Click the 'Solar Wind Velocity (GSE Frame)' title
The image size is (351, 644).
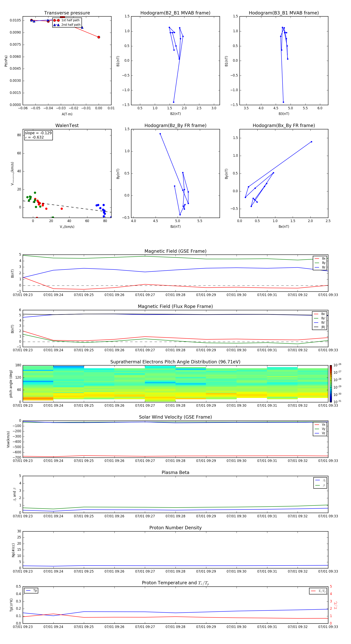click(175, 417)
